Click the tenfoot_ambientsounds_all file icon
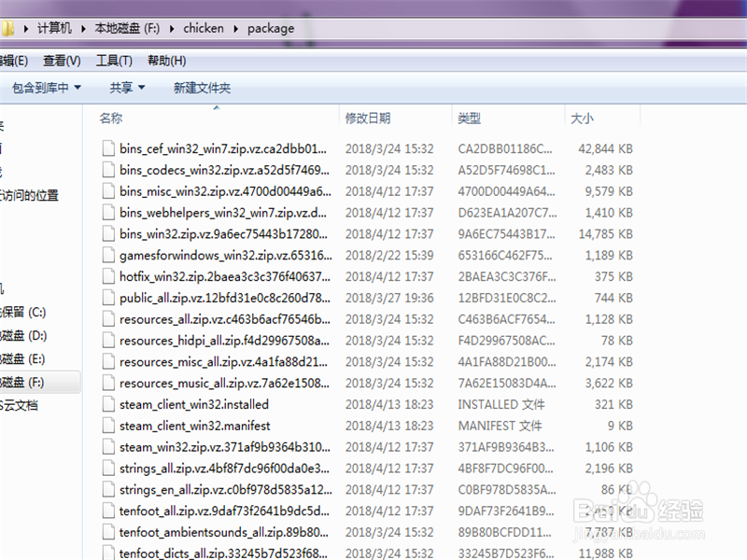Image resolution: width=747 pixels, height=560 pixels. [109, 532]
